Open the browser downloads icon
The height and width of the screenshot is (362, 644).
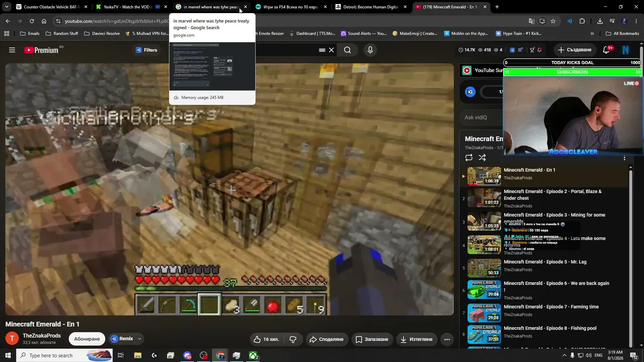[x=600, y=21]
